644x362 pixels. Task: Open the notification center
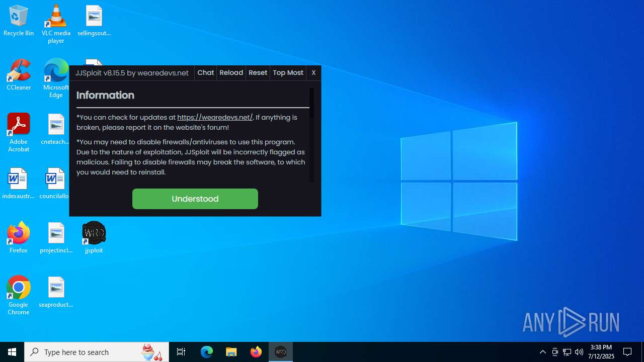tap(627, 352)
